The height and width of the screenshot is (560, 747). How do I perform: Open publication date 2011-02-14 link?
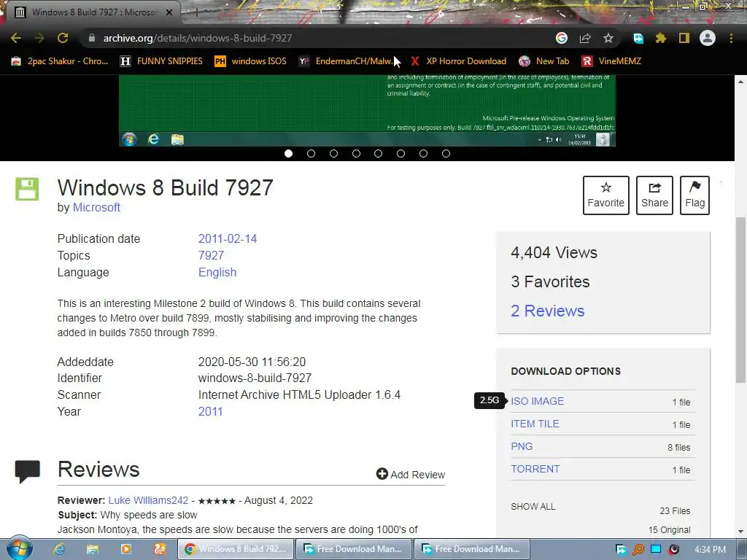228,238
